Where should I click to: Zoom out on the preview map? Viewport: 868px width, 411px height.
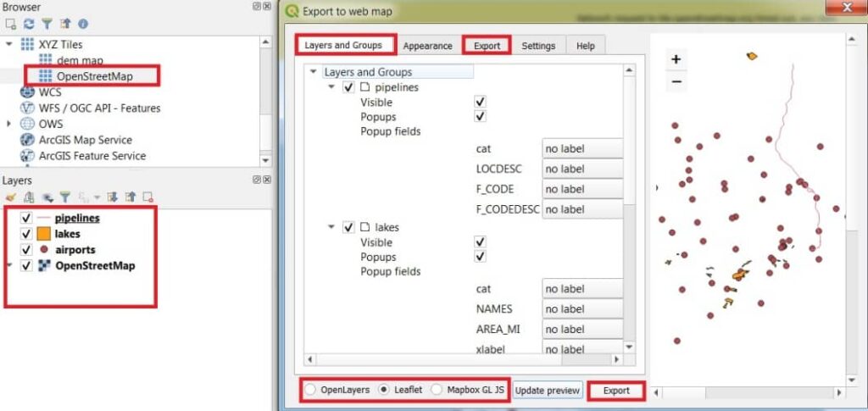click(x=676, y=81)
